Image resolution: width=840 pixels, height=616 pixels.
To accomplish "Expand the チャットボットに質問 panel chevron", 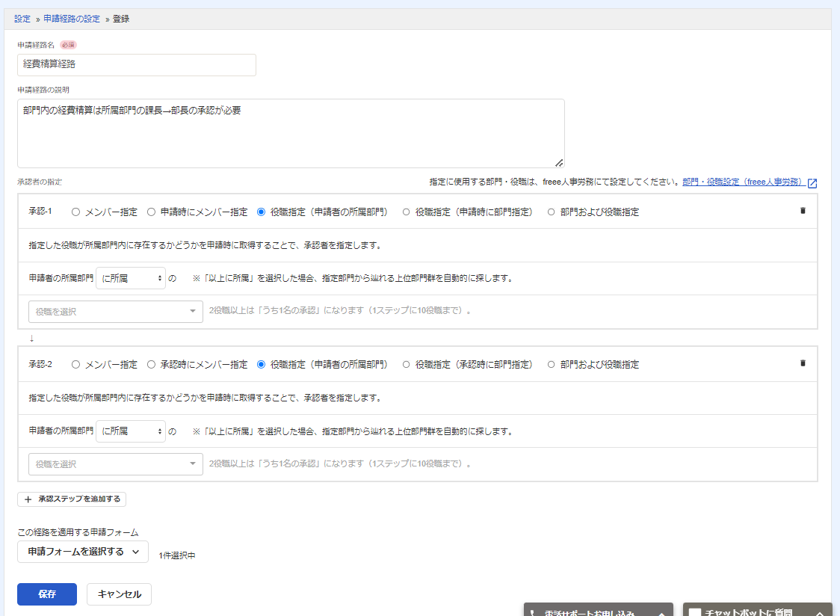I will click(x=819, y=613).
